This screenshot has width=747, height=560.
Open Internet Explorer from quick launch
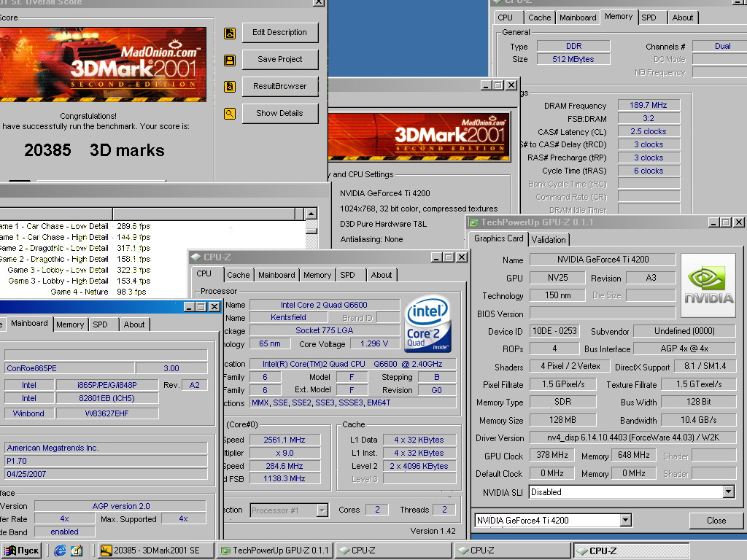[60, 551]
